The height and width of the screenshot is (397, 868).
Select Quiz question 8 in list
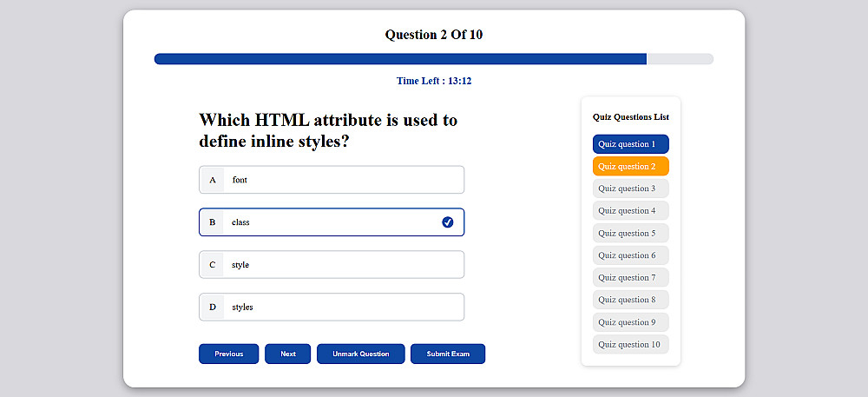(x=630, y=300)
